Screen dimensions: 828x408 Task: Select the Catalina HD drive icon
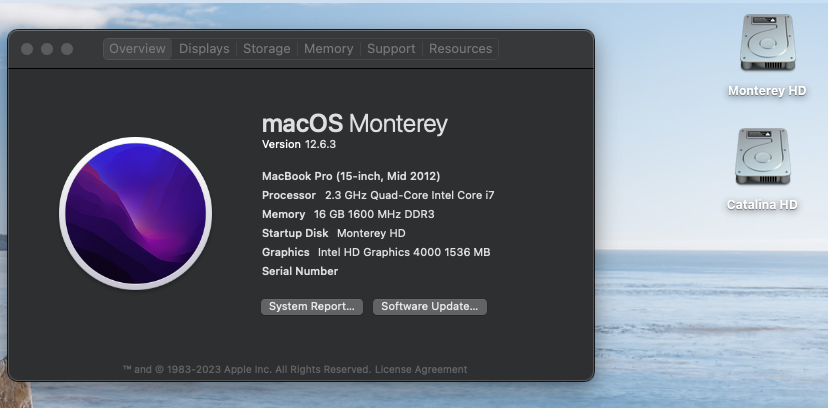coord(763,156)
